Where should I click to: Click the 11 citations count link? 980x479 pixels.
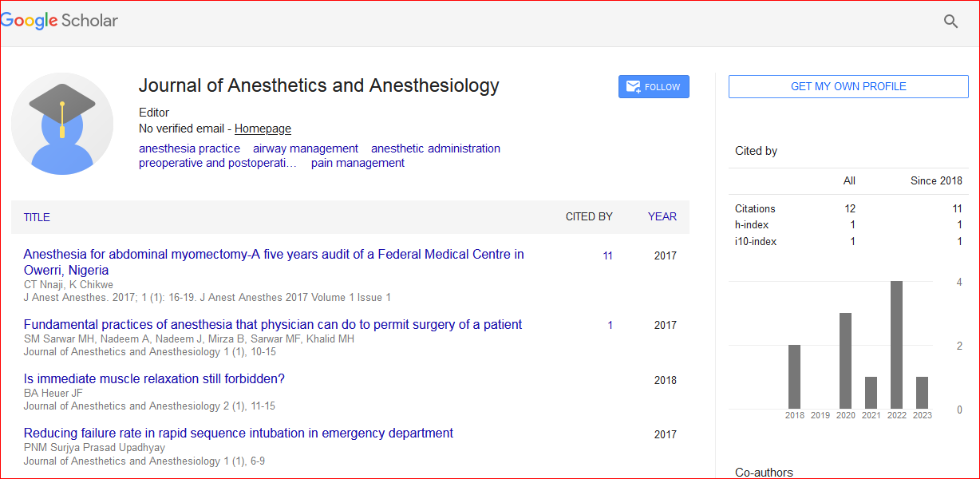tap(607, 256)
